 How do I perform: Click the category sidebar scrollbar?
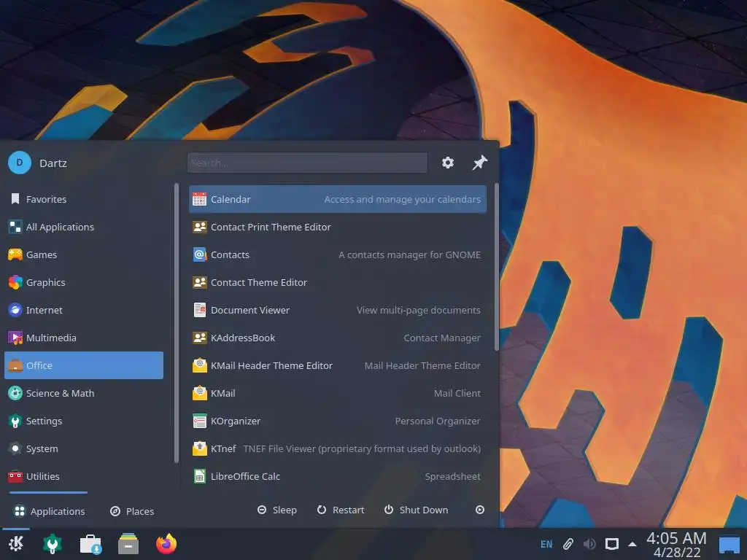tap(177, 323)
